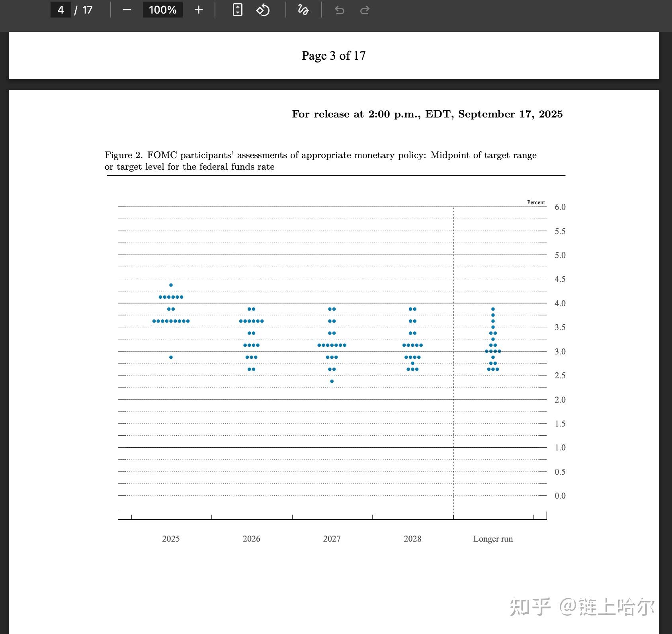Select the Figure 2 caption title
The image size is (672, 634).
click(x=320, y=161)
